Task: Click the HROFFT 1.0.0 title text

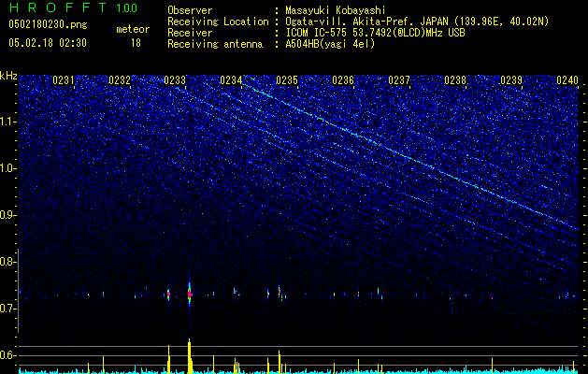Action: [73, 7]
